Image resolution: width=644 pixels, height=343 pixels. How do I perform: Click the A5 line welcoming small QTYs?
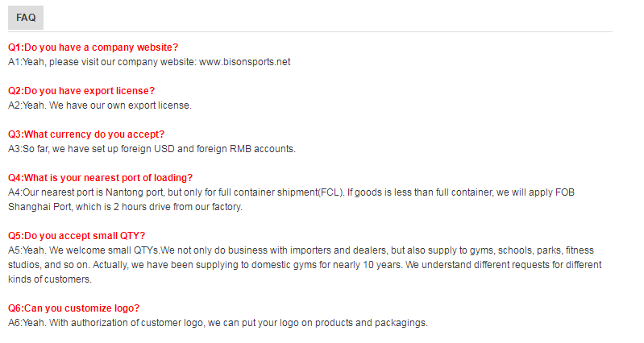[301, 250]
